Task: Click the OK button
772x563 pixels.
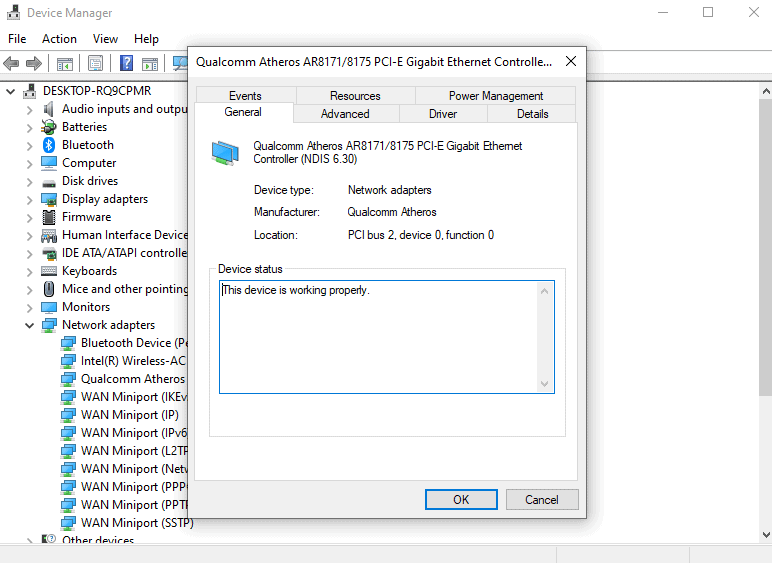Action: (461, 500)
